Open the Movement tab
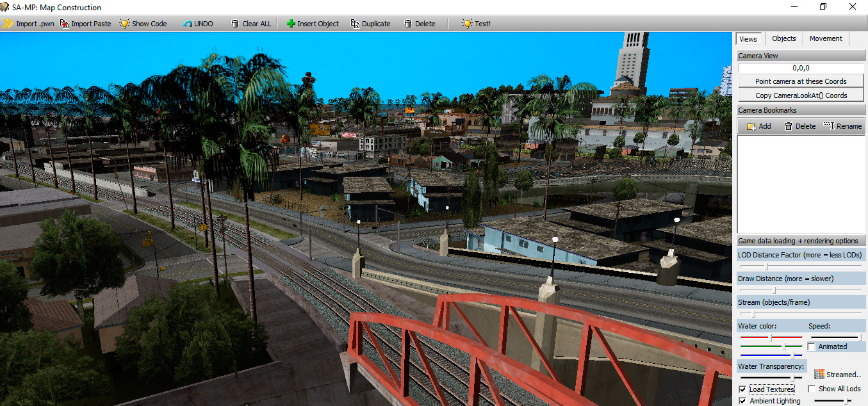Screen dimensions: 868x406 (x=826, y=38)
